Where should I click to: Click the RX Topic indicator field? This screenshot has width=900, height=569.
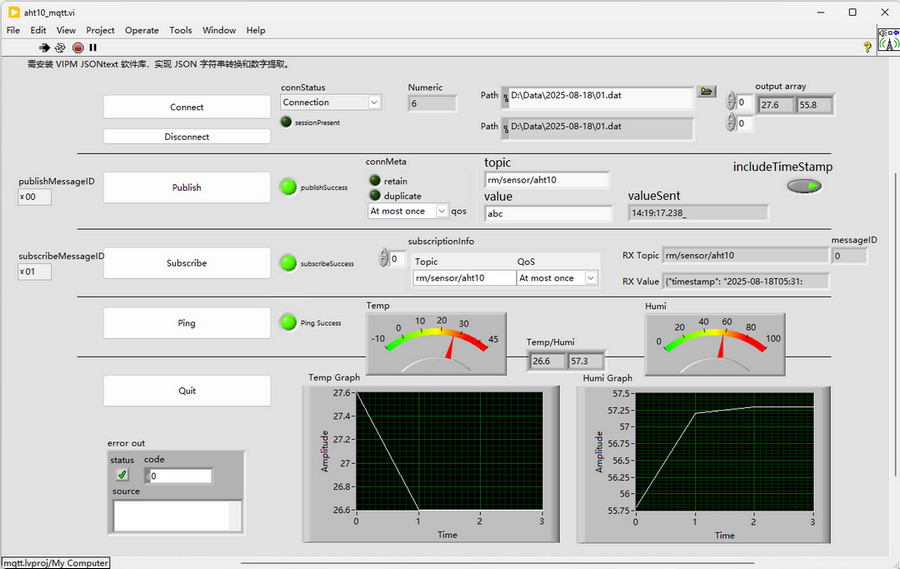pos(745,256)
